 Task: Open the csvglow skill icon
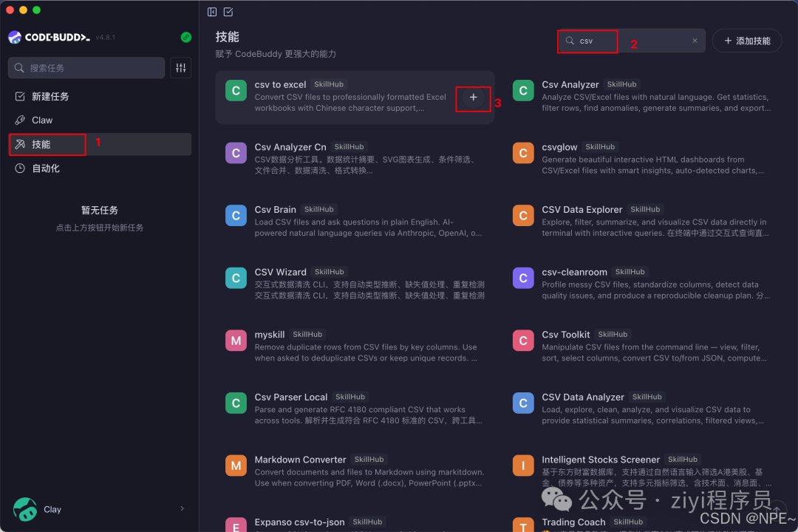point(523,152)
